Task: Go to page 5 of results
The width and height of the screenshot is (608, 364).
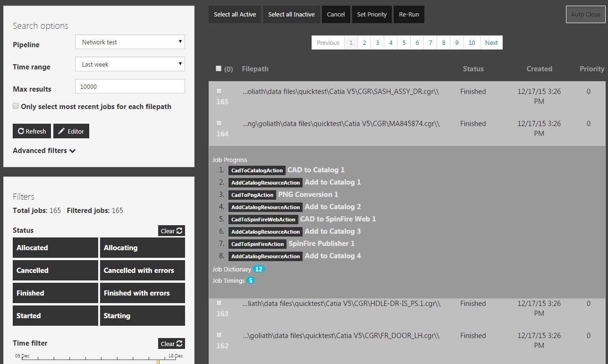Action: coord(404,42)
